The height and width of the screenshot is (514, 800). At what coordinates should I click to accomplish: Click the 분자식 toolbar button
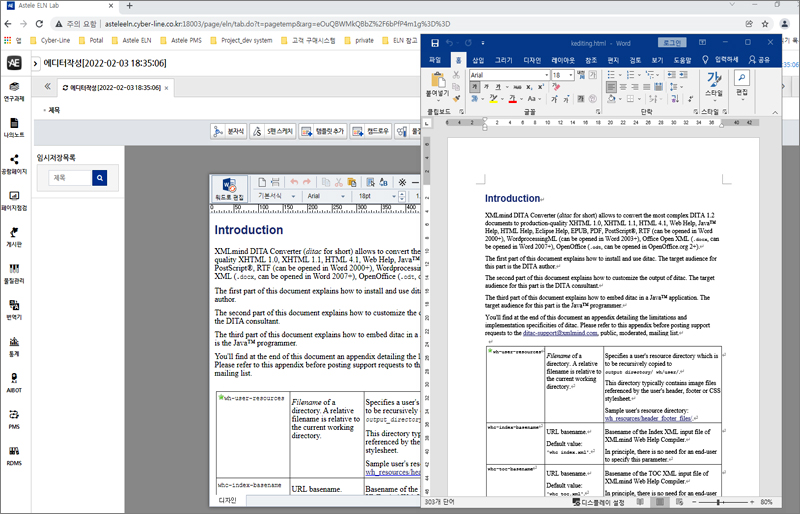[x=230, y=131]
